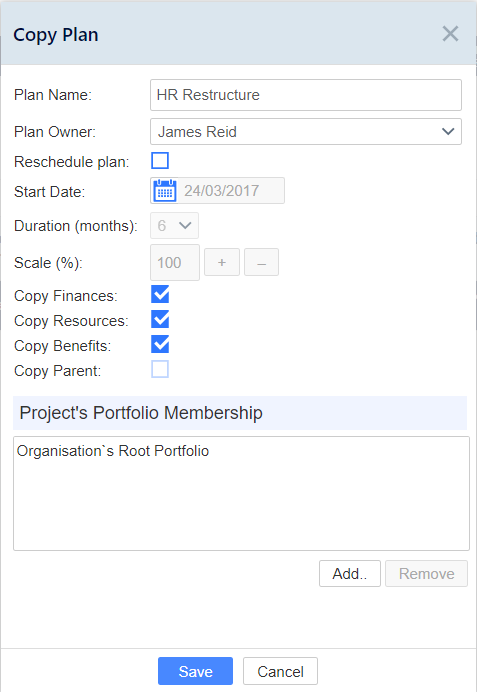Click the Plan Owner chevron arrow

[448, 132]
